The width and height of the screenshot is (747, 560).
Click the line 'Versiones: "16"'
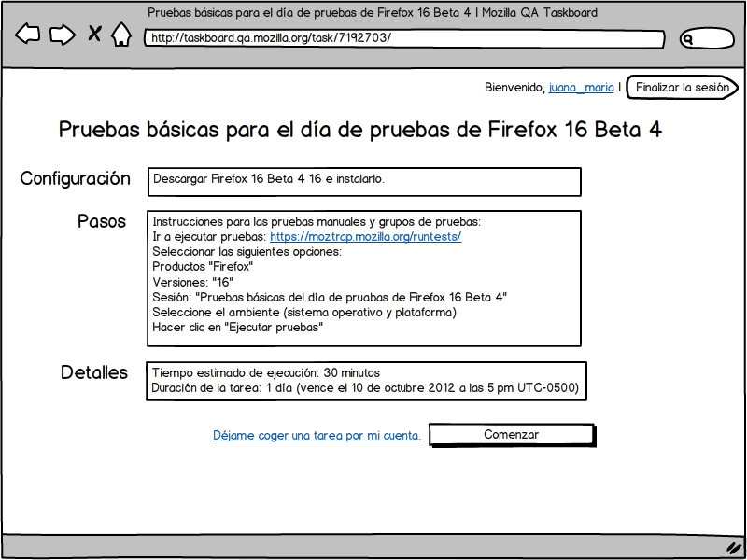click(193, 282)
